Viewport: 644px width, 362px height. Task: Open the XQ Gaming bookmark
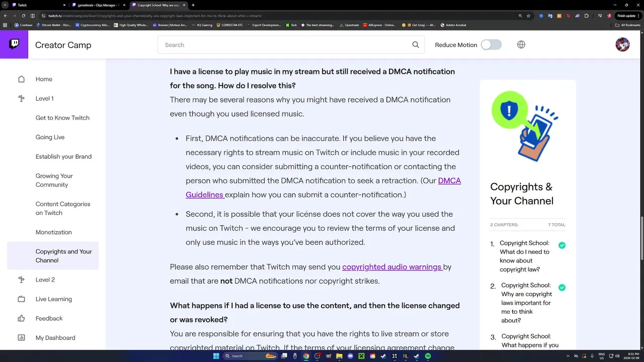[202, 25]
